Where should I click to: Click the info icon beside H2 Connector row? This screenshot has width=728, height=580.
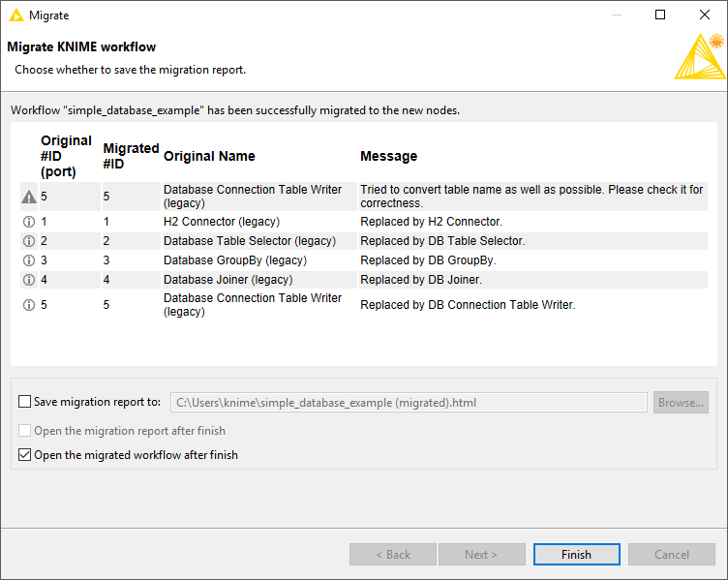coord(29,222)
